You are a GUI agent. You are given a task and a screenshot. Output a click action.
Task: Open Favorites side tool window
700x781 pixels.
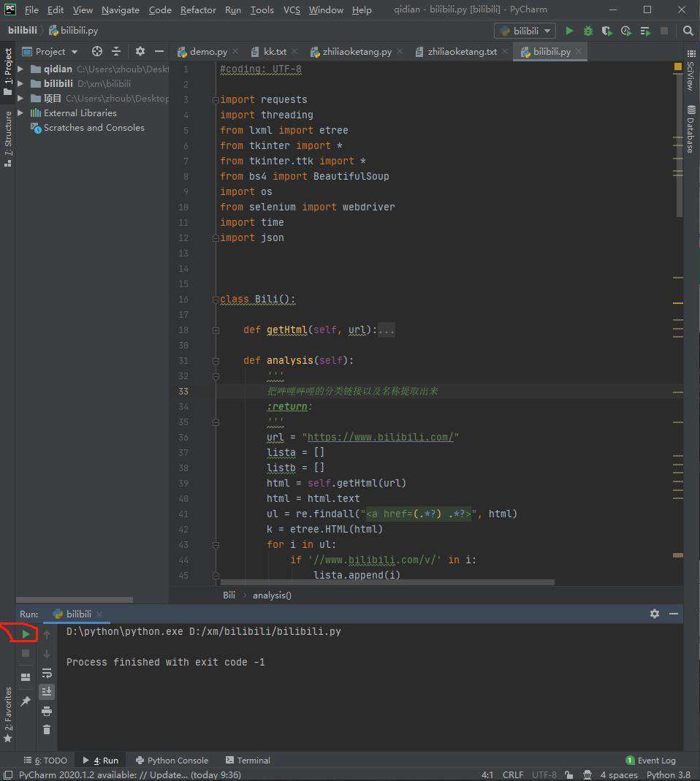click(8, 715)
